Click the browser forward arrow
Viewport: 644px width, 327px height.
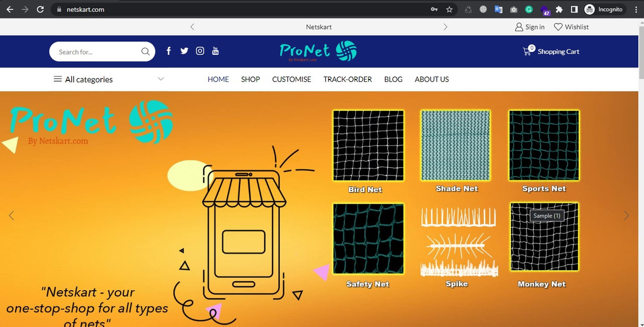pyautogui.click(x=25, y=9)
